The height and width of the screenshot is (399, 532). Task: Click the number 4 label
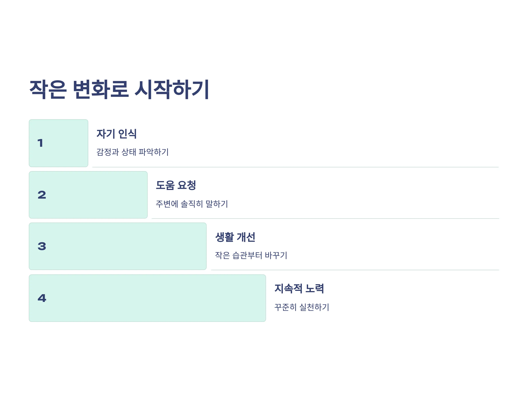[42, 298]
